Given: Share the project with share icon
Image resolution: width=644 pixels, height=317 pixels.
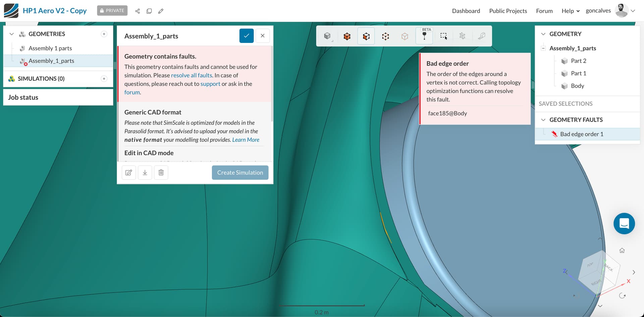Looking at the screenshot, I should [138, 11].
